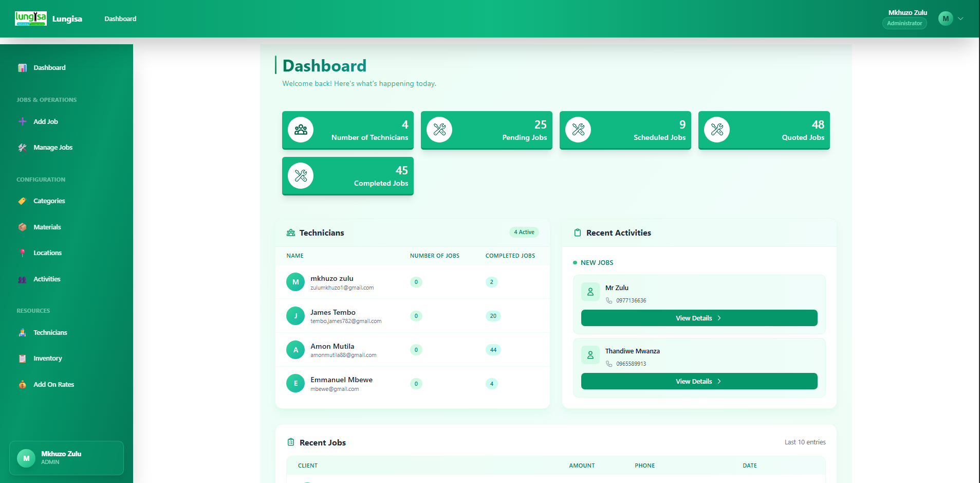The image size is (980, 483).
Task: Click the Add On Rates money bag icon
Action: pyautogui.click(x=23, y=385)
